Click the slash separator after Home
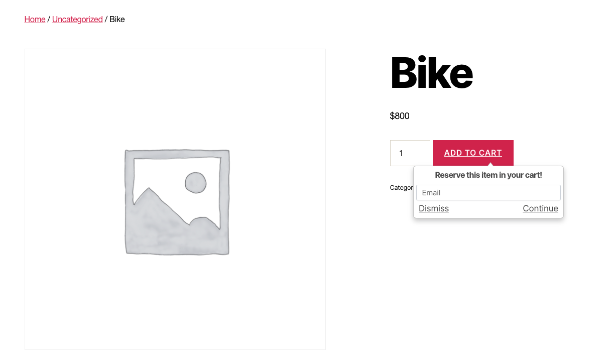Image resolution: width=614 pixels, height=364 pixels. click(x=49, y=19)
